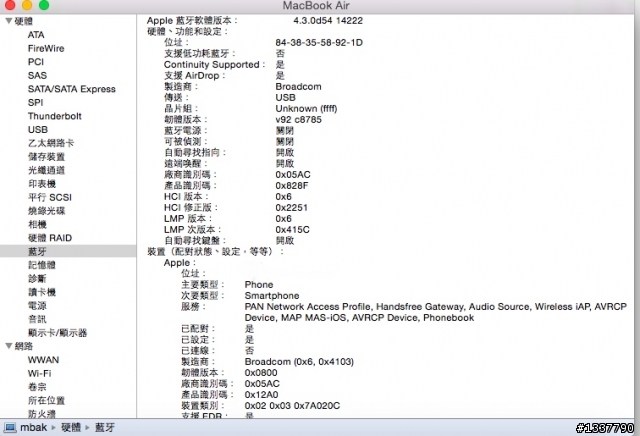640x436 pixels.
Task: Select the highlighted 藍牙 Bluetooth entry
Action: 68,251
